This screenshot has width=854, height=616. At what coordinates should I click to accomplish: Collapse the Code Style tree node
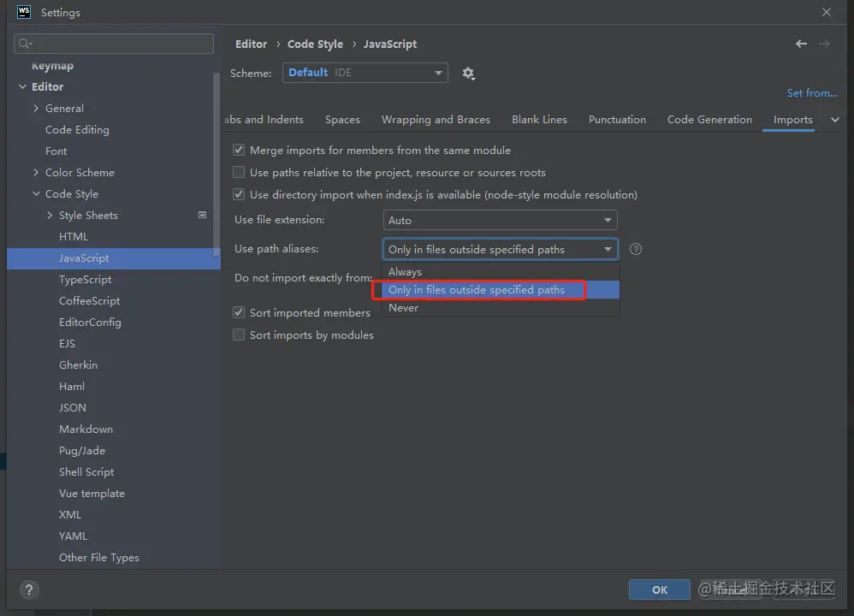pos(36,194)
